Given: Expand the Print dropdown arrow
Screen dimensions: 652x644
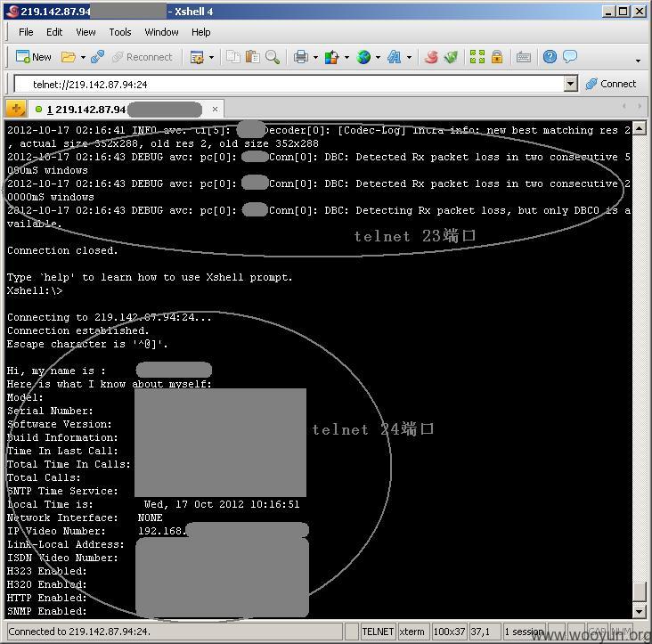Looking at the screenshot, I should (x=315, y=57).
